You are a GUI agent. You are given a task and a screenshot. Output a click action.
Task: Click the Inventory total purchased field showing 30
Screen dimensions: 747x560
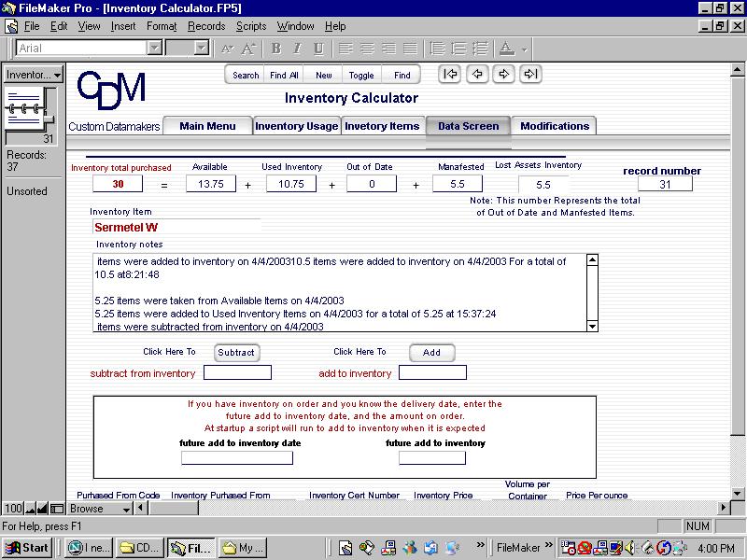118,184
